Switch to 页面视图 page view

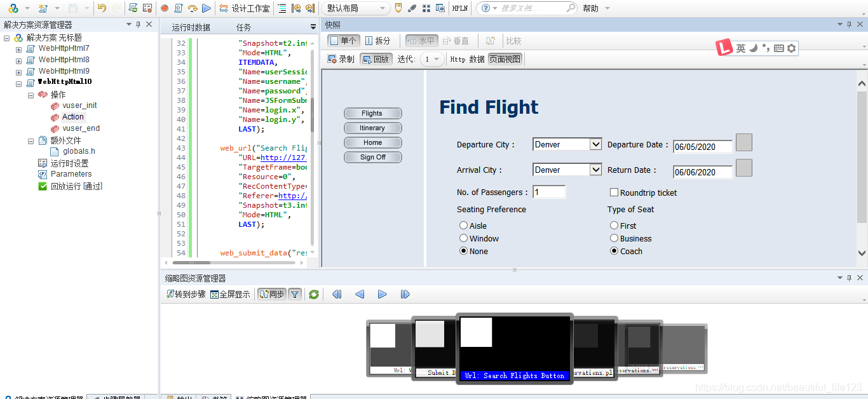tap(505, 59)
